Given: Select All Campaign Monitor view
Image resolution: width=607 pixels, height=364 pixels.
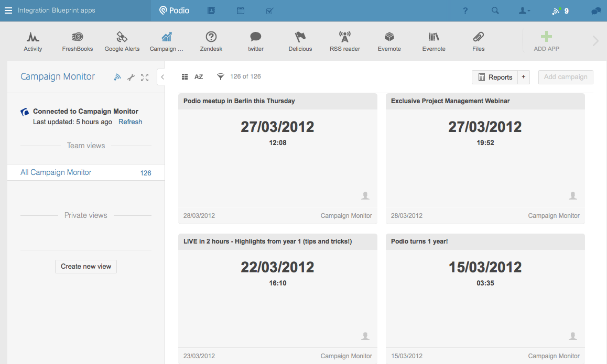Looking at the screenshot, I should [86, 172].
